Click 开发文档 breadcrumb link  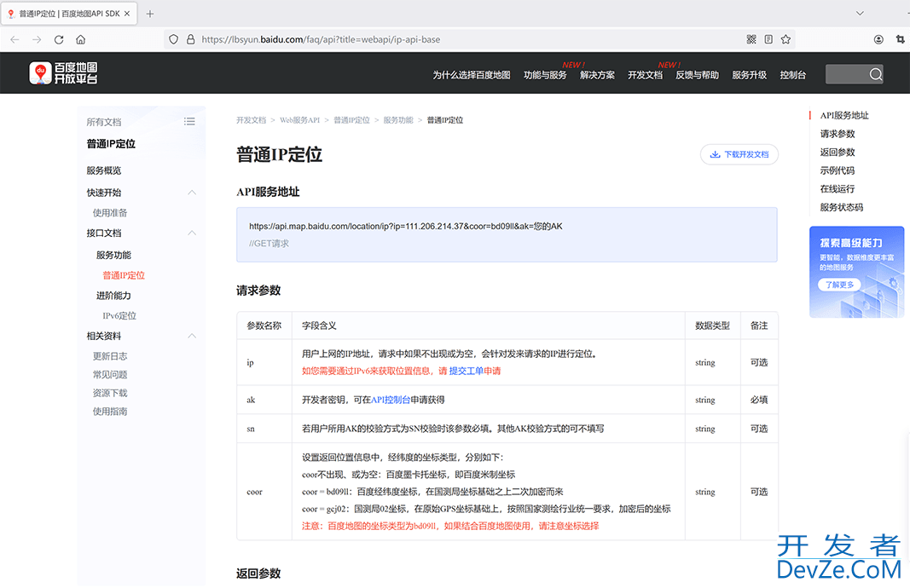251,120
